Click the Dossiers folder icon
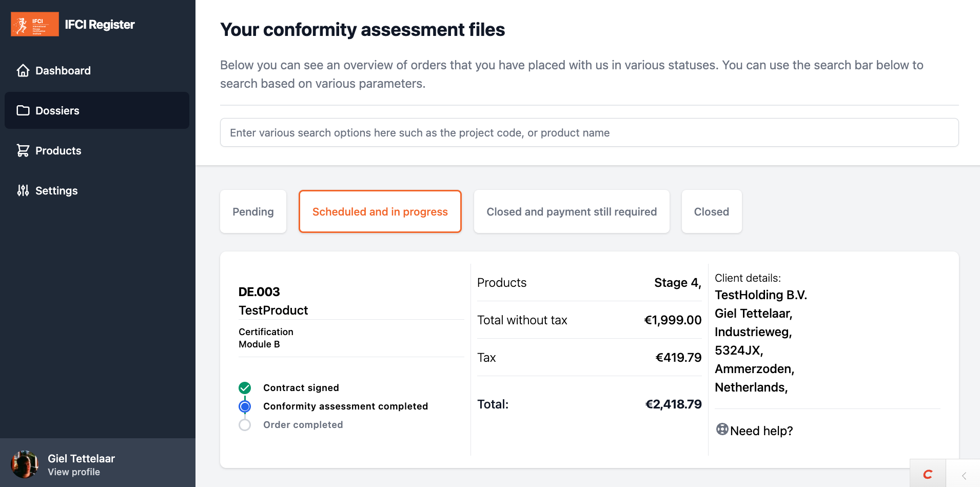980x487 pixels. [x=23, y=110]
